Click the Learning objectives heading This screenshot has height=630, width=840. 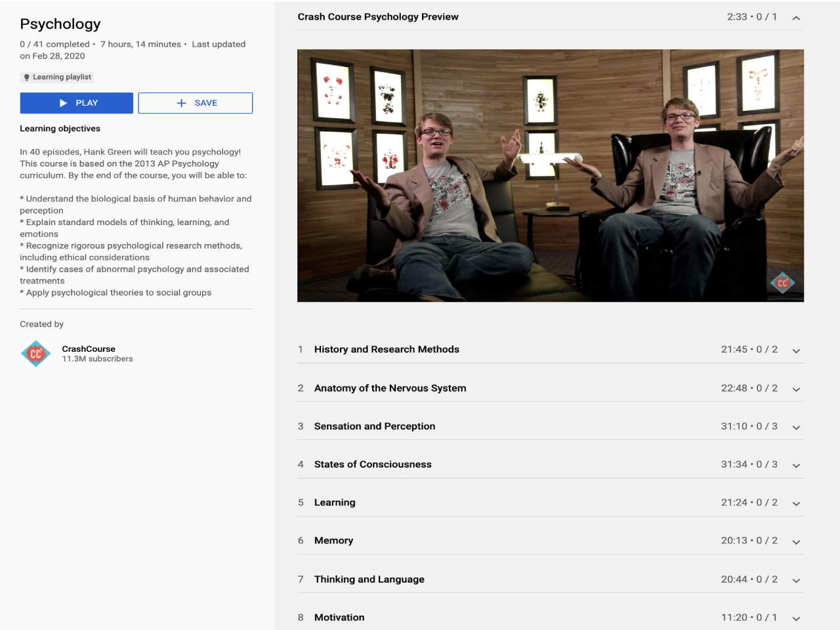pos(60,129)
